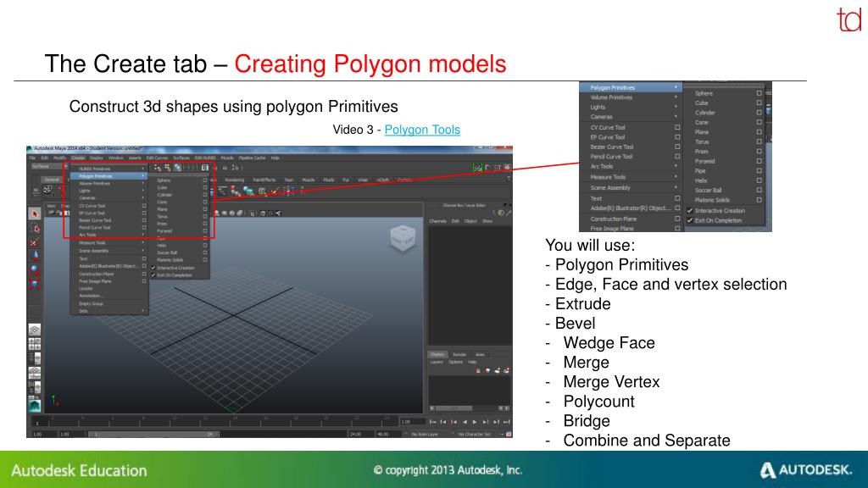
Task: Open Object menu in the Channel Box
Action: click(470, 221)
